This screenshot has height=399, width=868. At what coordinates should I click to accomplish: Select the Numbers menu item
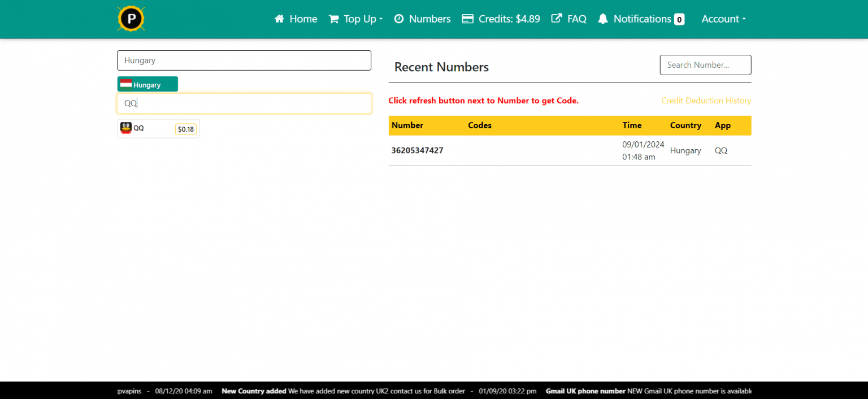[429, 19]
